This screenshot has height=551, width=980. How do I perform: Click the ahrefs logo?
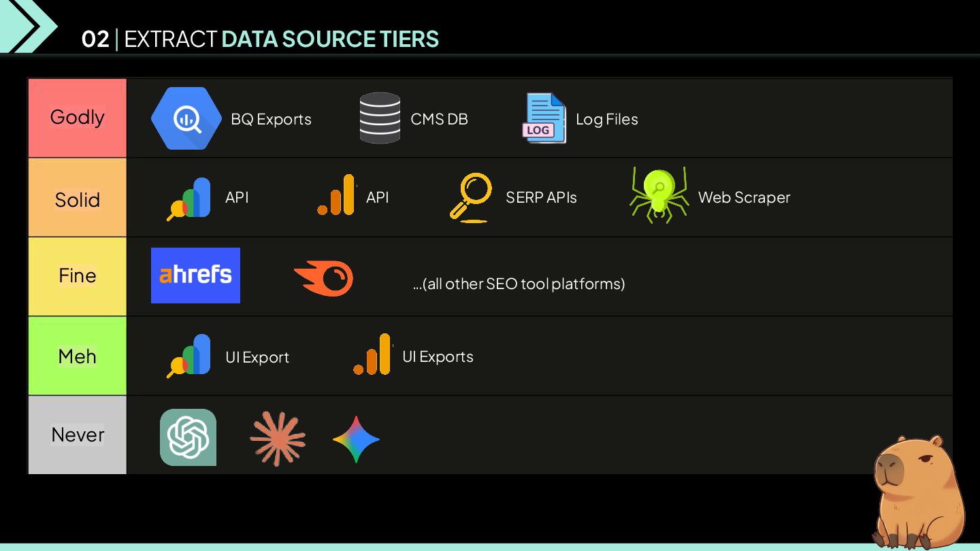(x=195, y=275)
